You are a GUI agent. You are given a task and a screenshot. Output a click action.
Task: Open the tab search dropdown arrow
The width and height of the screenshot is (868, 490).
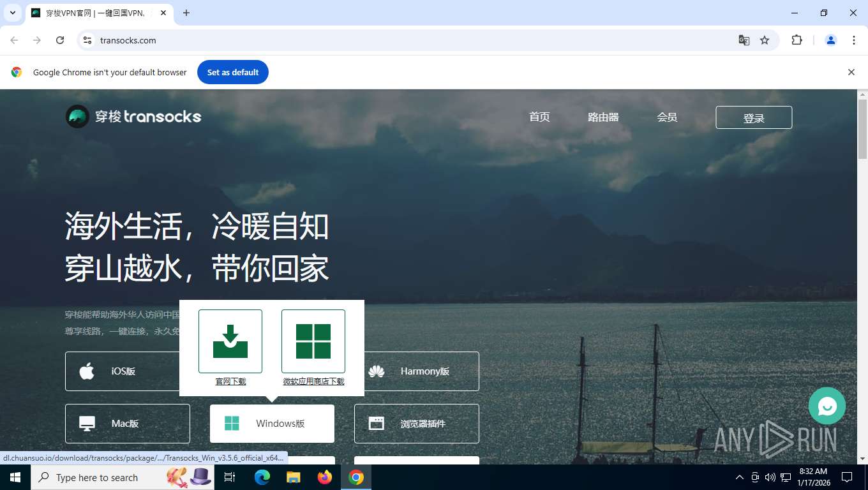(x=12, y=13)
